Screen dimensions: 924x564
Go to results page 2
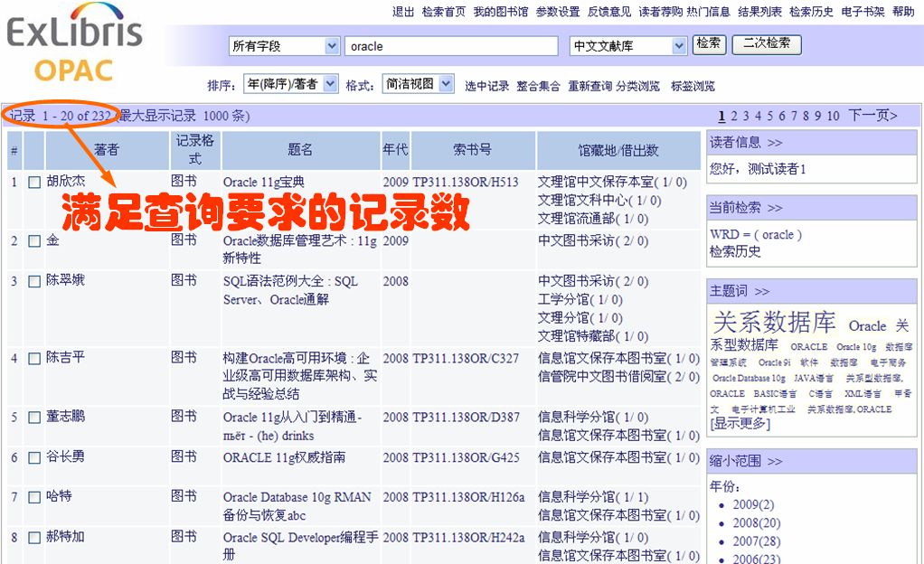pos(734,116)
